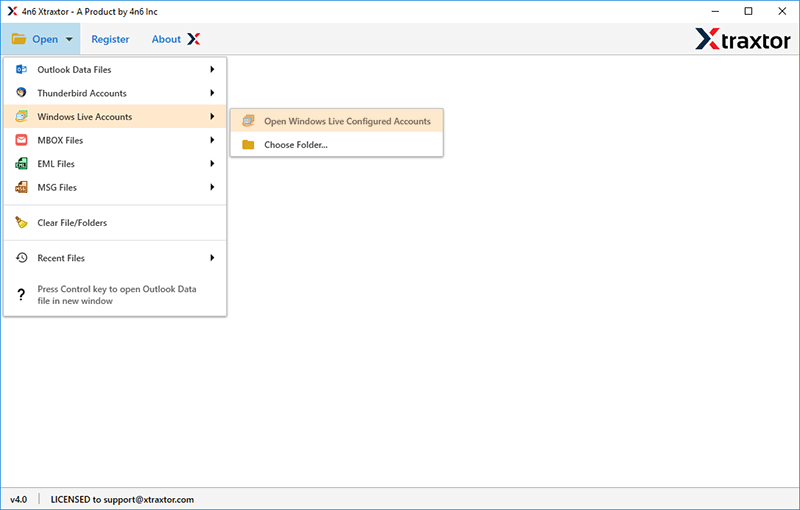The height and width of the screenshot is (510, 800).
Task: Click the Clear File/Folders broom icon
Action: tap(21, 222)
